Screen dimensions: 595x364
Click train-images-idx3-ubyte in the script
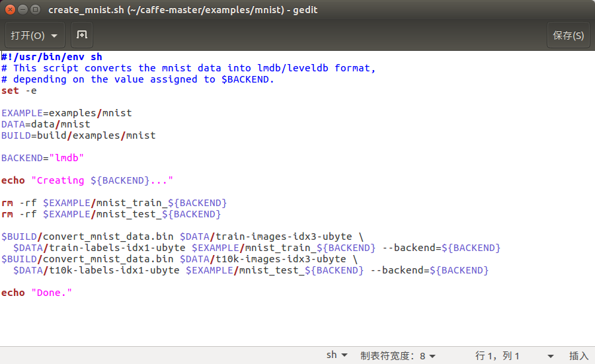coord(284,237)
